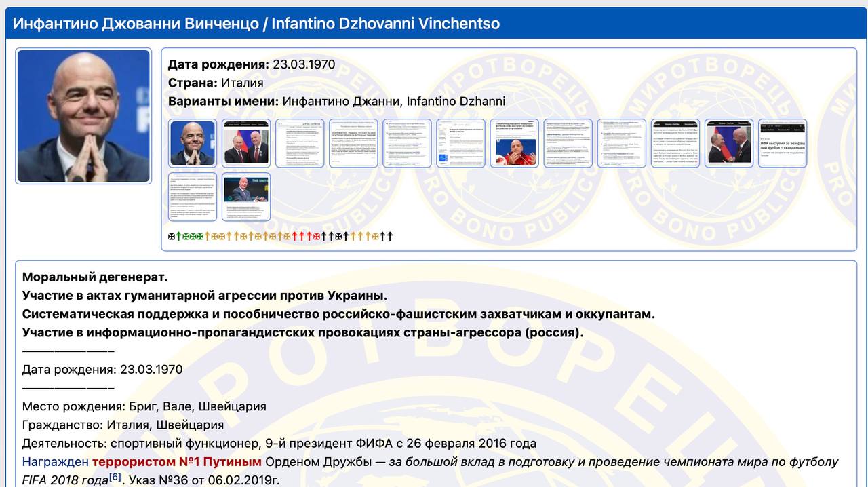Click the red "террористом №1 Путиным" link
The height and width of the screenshot is (487, 868).
point(176,462)
